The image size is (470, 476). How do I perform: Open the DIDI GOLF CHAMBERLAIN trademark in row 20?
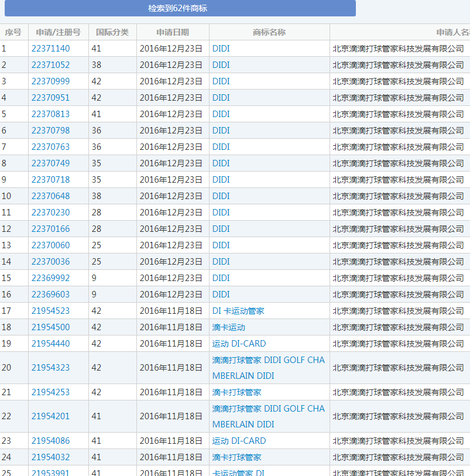269,368
